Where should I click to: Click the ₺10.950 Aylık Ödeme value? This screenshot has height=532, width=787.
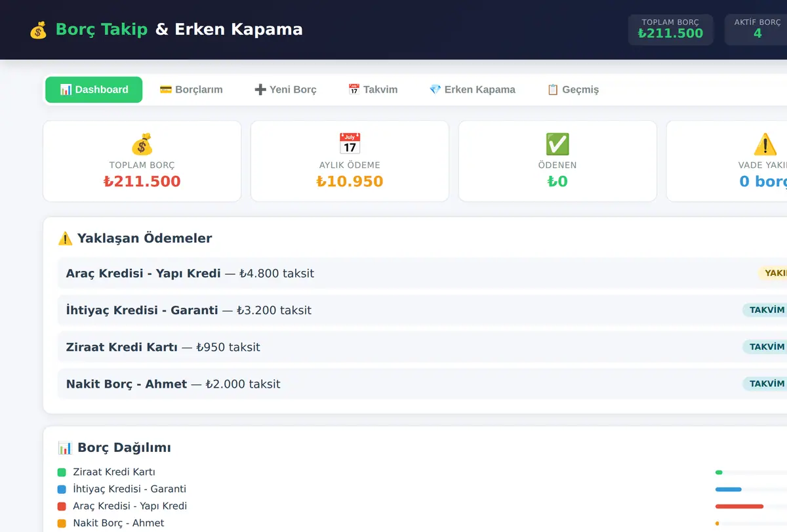coord(350,182)
